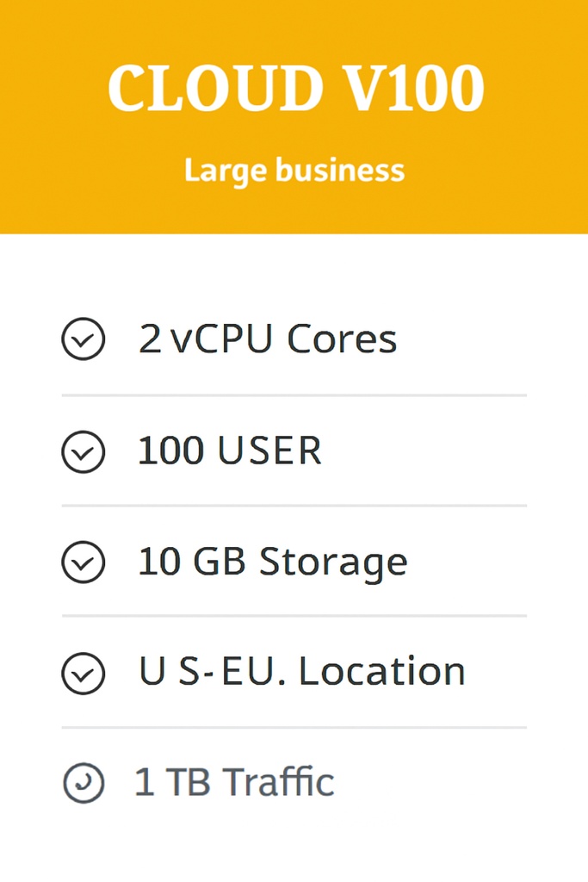Click the separator below 10 GB Storage
The height and width of the screenshot is (882, 588).
[294, 616]
